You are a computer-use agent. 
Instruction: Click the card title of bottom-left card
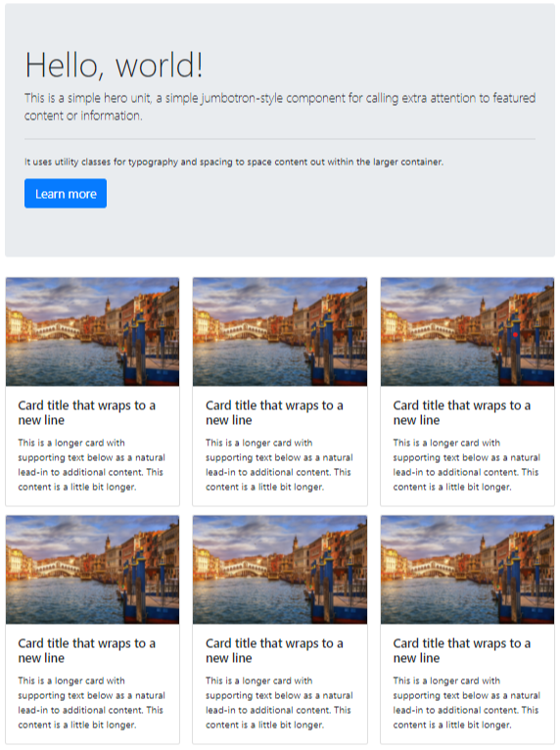tap(87, 650)
